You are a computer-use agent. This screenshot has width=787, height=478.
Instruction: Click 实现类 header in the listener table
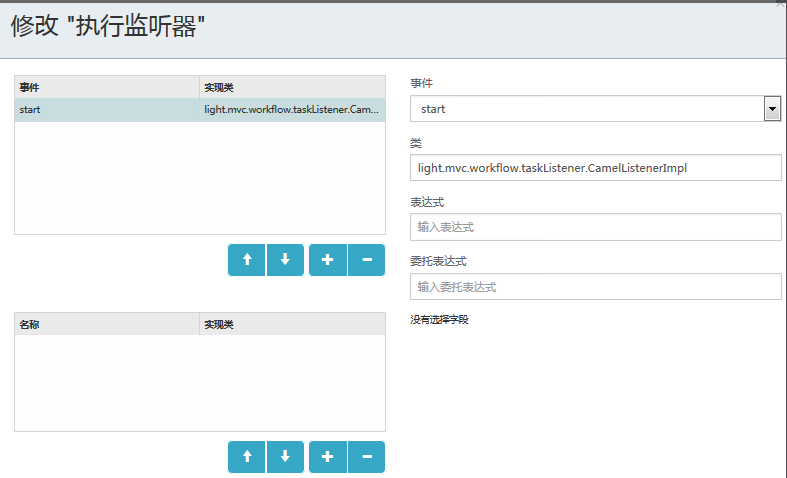pos(292,87)
